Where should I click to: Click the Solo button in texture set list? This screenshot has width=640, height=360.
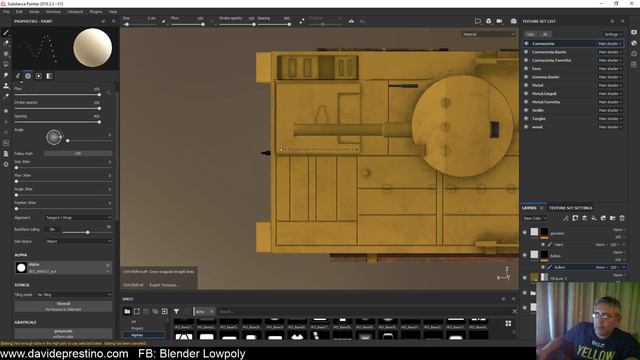tap(530, 34)
